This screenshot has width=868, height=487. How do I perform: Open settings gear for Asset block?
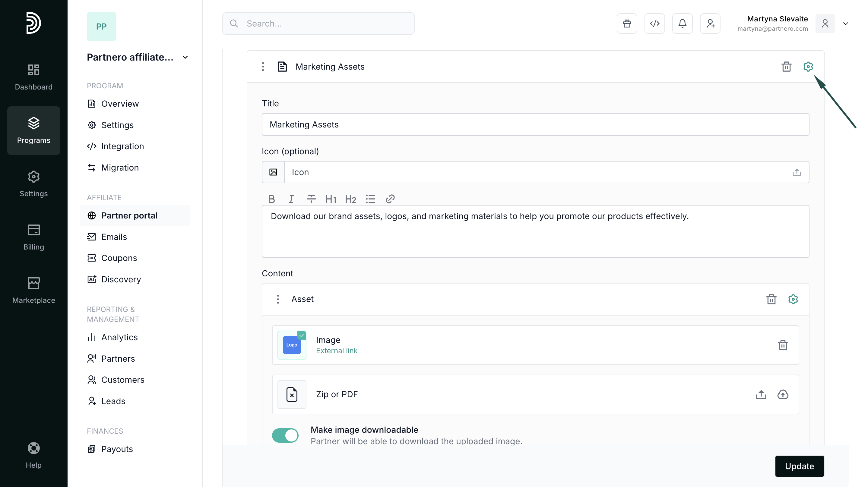(793, 299)
